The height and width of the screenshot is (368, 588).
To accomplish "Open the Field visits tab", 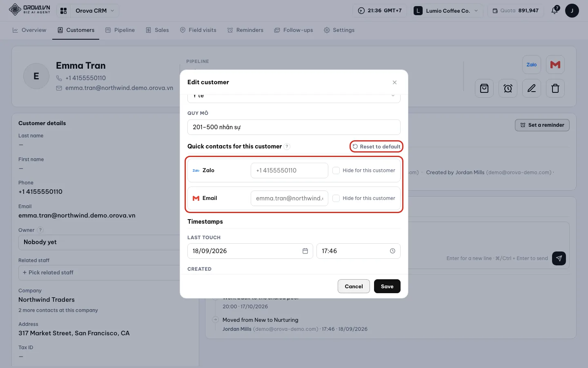I will click(x=198, y=30).
